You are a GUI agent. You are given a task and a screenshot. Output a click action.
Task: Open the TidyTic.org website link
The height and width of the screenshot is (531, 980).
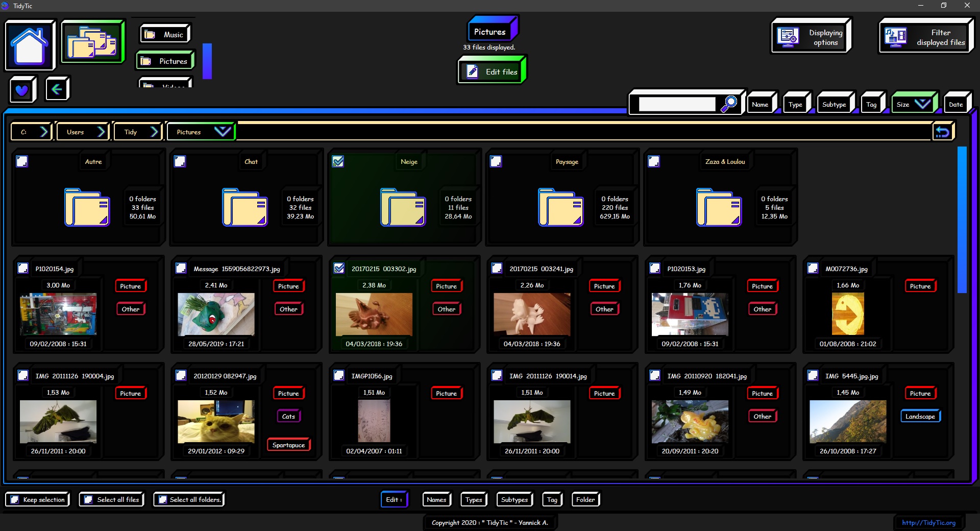928,522
